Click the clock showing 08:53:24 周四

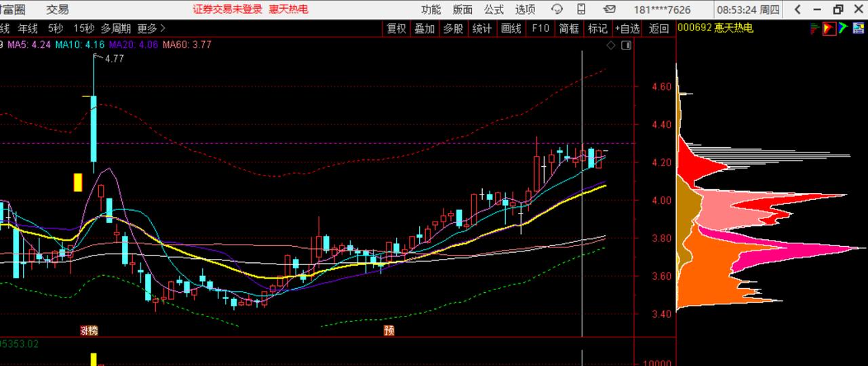point(749,9)
